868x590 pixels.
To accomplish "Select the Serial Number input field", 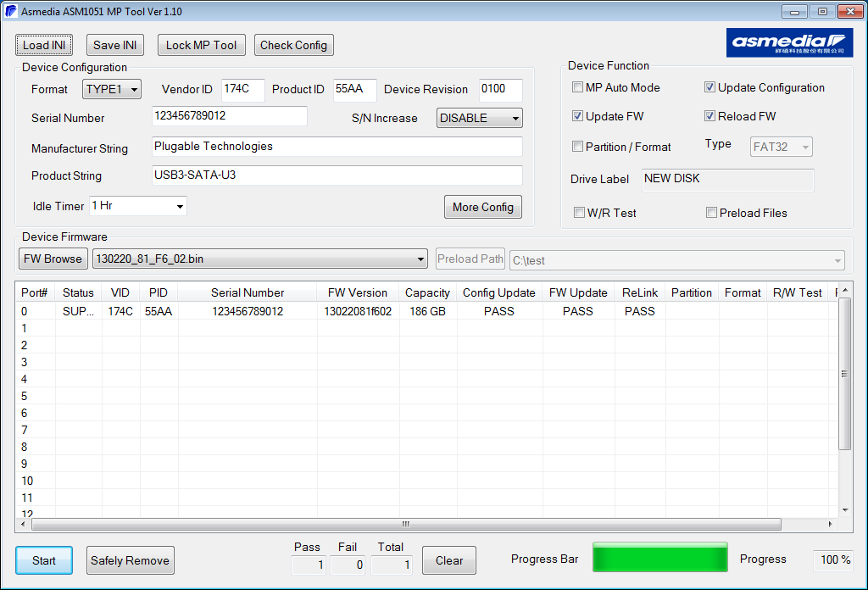I will click(x=229, y=116).
